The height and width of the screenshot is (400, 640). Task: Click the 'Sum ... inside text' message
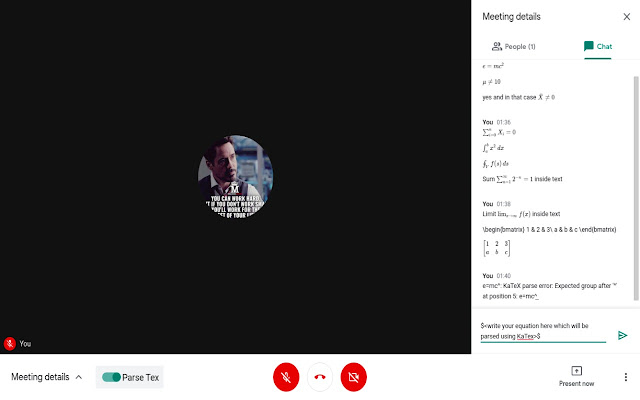click(x=522, y=179)
